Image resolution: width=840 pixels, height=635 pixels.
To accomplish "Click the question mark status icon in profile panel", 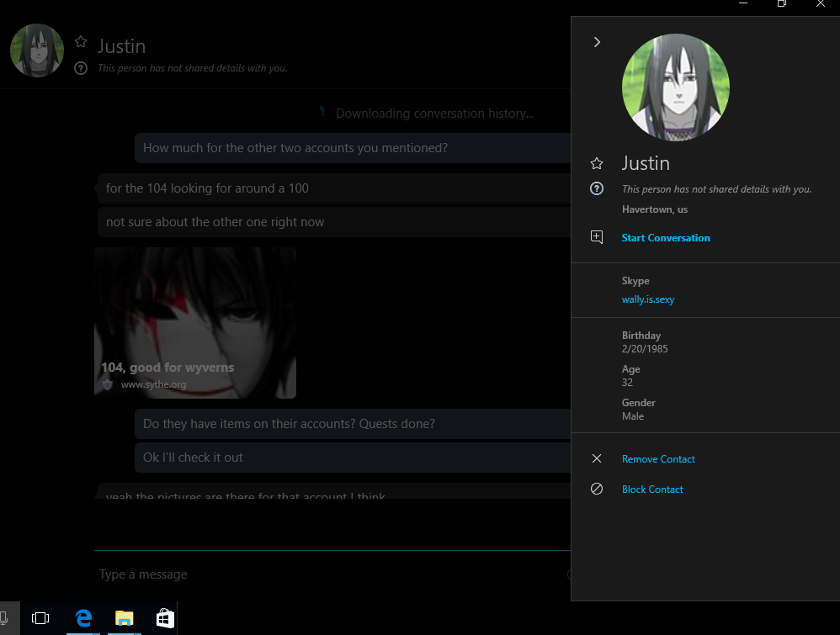I will coord(597,188).
